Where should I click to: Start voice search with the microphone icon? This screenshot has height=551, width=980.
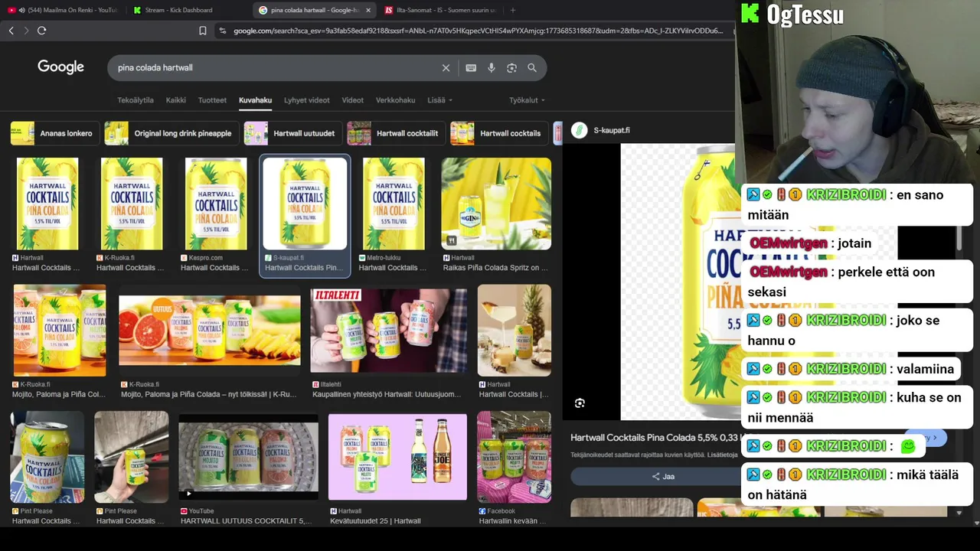[x=492, y=68]
